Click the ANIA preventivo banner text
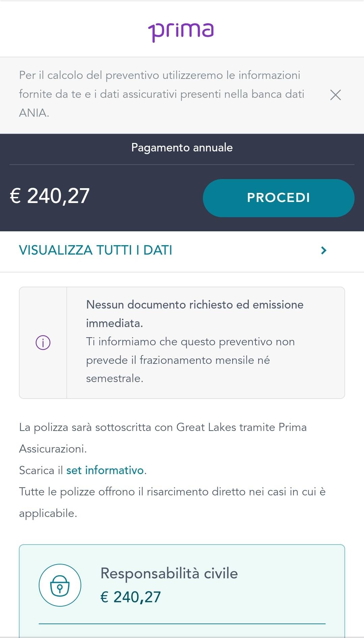This screenshot has width=364, height=638. pos(162,94)
